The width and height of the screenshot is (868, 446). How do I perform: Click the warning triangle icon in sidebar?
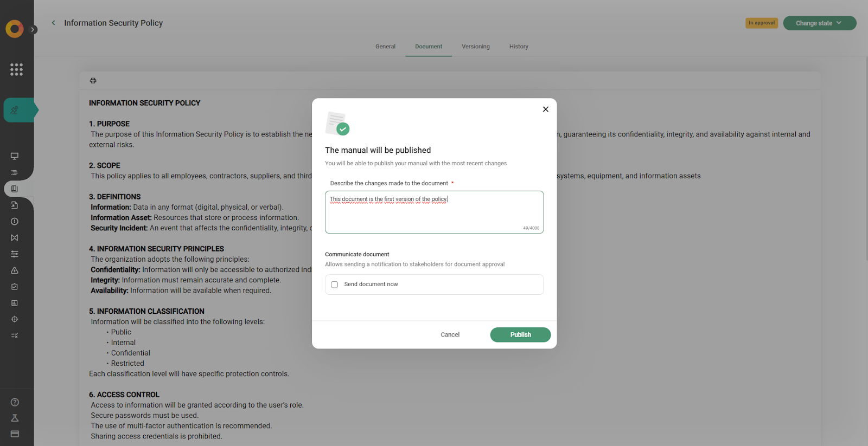(15, 270)
